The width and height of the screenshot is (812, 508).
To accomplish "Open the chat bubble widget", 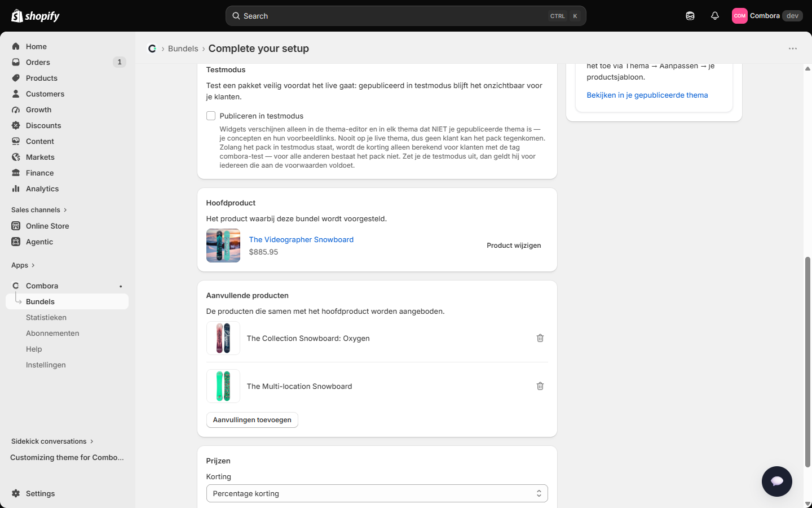I will pos(777,481).
